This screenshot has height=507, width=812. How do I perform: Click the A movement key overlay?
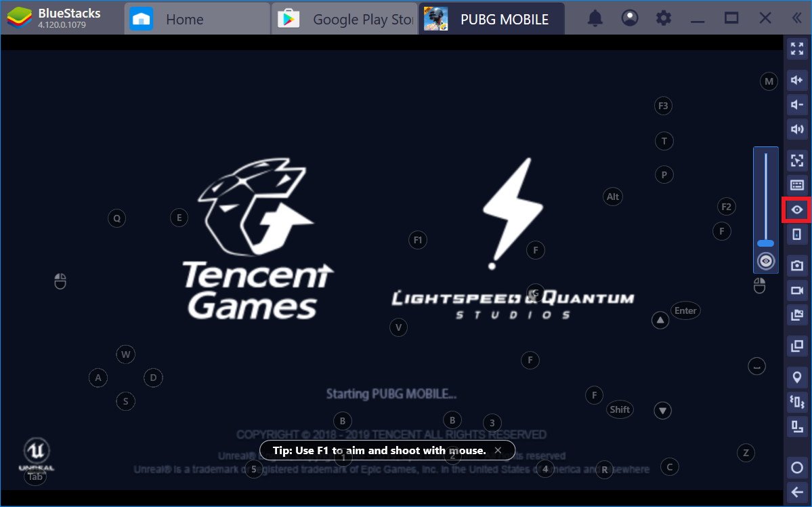coord(98,378)
